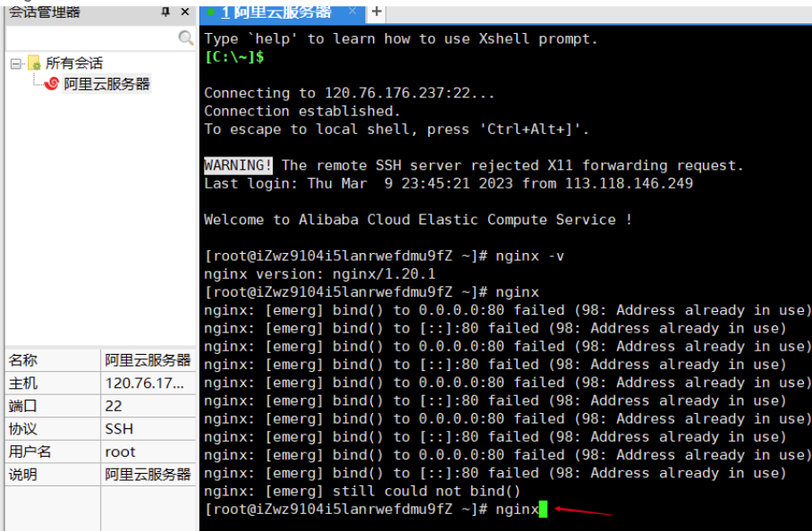Click the 名称 property label
Viewport: 812px width, 531px height.
pyautogui.click(x=22, y=360)
